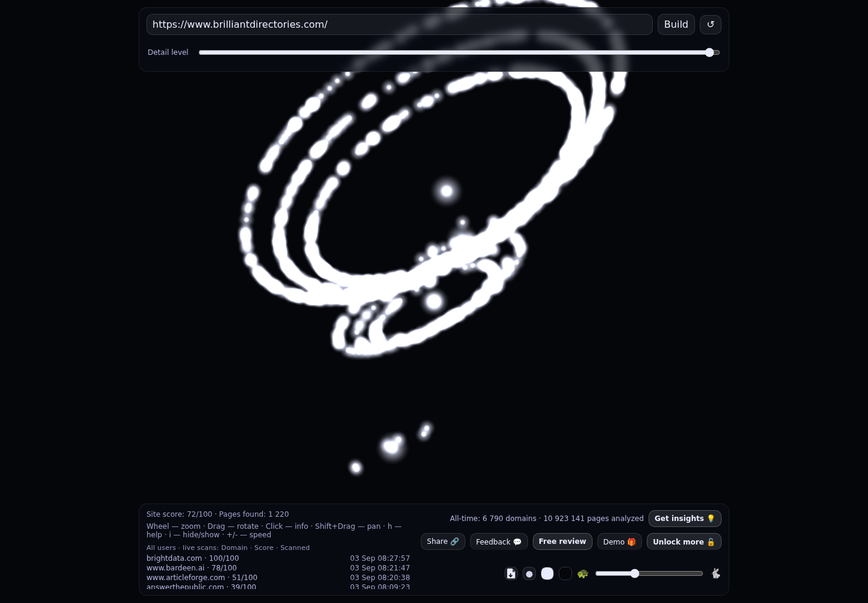The height and width of the screenshot is (603, 868).
Task: Launch the Demo button
Action: [619, 541]
